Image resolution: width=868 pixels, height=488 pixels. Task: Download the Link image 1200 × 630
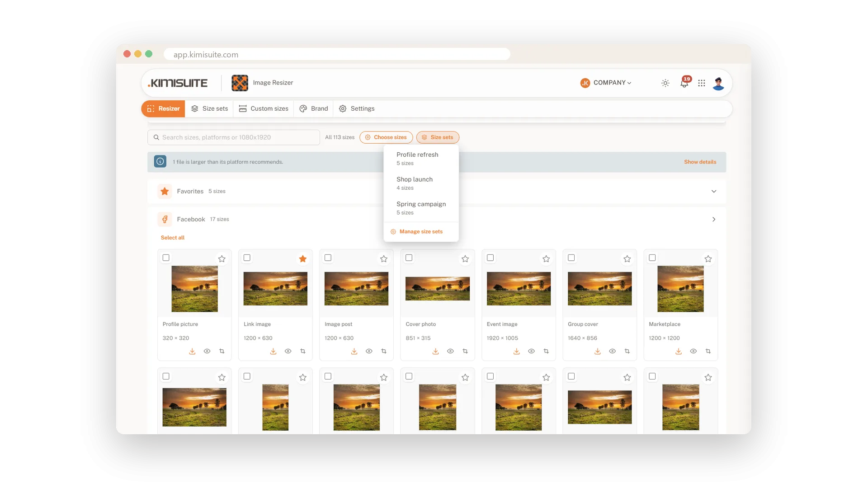[273, 351]
